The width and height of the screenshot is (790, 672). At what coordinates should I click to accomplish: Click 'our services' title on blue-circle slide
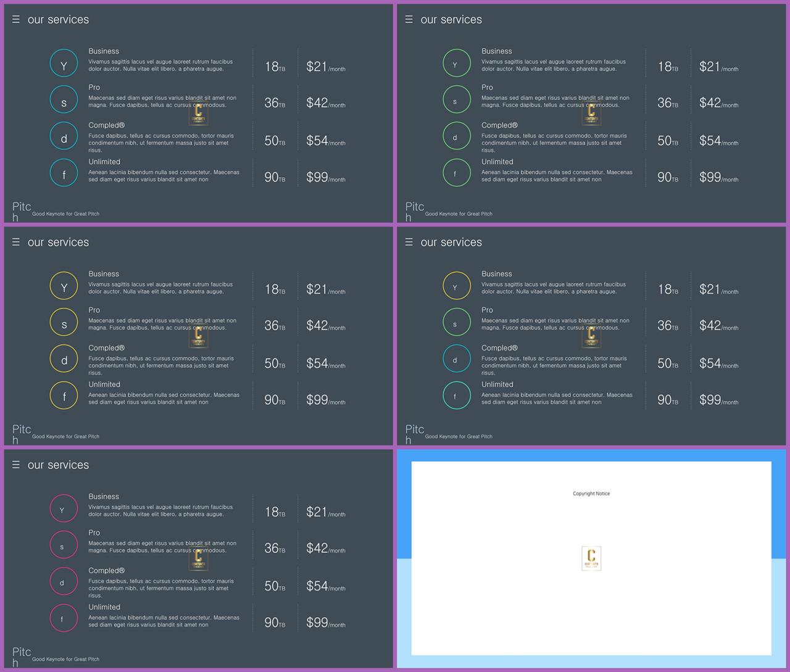[x=58, y=19]
